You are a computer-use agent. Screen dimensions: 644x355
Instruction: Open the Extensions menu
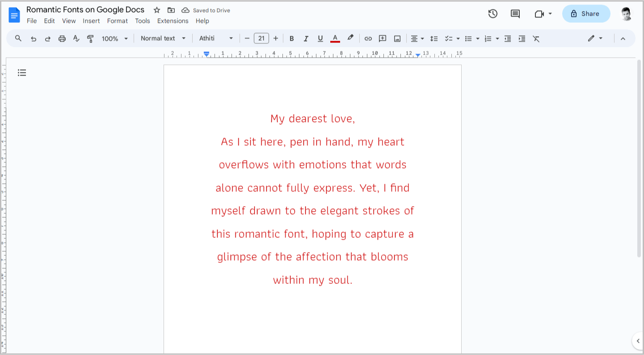173,21
